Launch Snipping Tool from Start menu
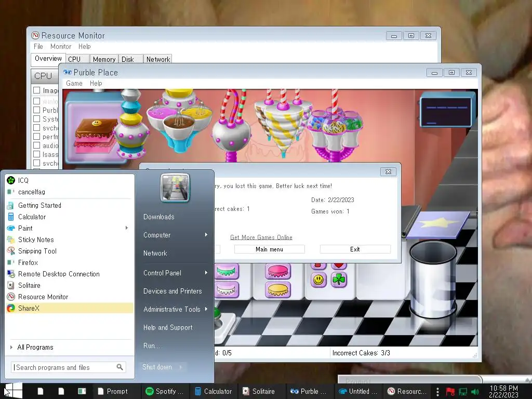Image resolution: width=532 pixels, height=399 pixels. [70, 251]
